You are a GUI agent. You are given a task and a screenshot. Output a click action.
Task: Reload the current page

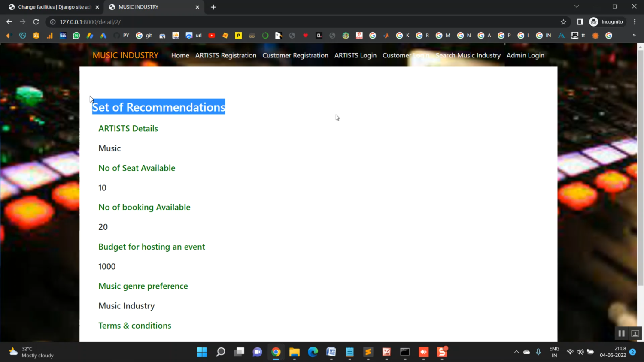[36, 22]
